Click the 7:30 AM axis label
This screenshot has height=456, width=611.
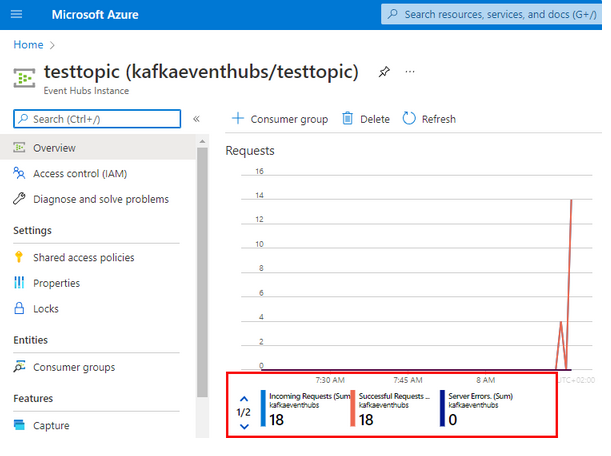coord(330,380)
